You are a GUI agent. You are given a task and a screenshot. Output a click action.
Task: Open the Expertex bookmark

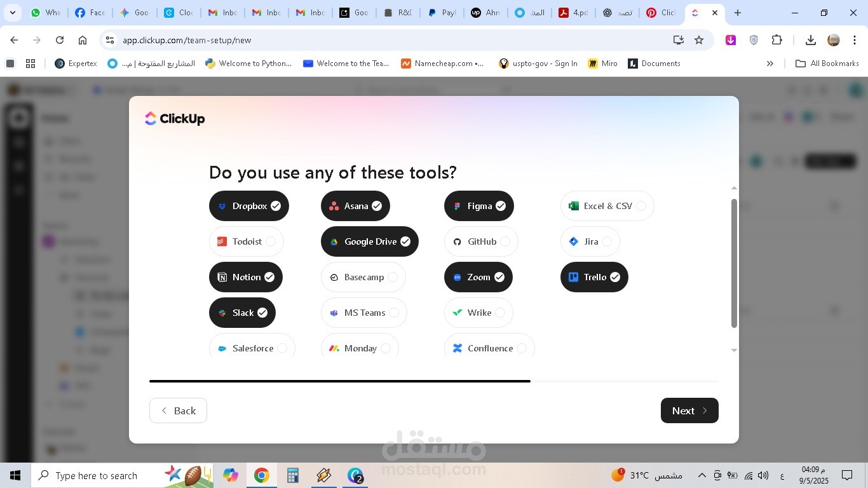click(76, 64)
